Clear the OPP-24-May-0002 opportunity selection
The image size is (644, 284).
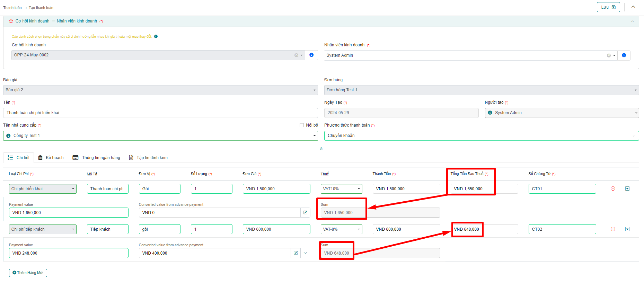pyautogui.click(x=296, y=55)
